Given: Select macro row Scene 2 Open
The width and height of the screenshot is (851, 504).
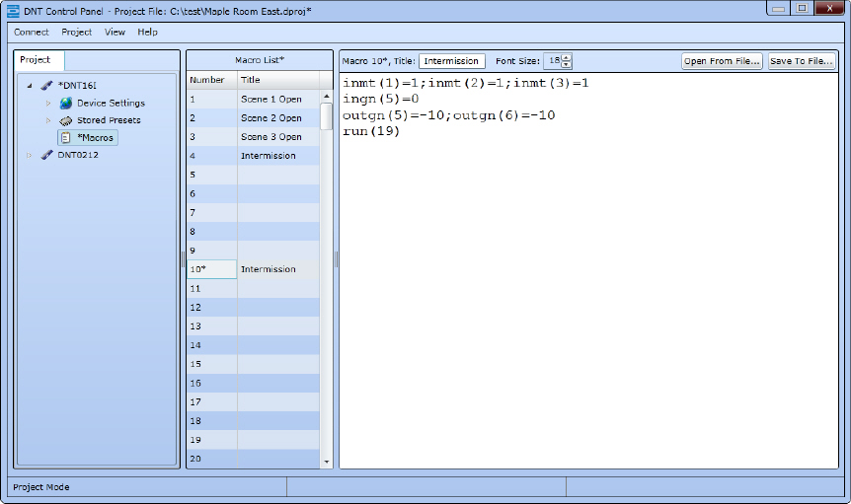Looking at the screenshot, I should tap(253, 118).
